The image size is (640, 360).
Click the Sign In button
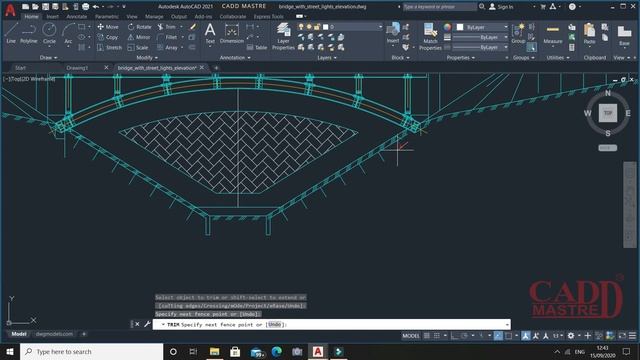[x=501, y=7]
